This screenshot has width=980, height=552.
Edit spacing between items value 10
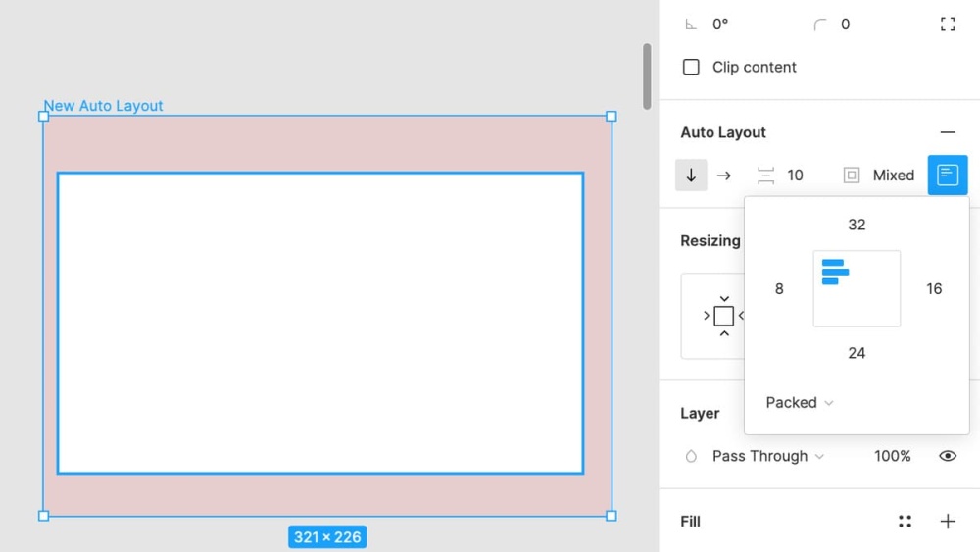click(795, 176)
